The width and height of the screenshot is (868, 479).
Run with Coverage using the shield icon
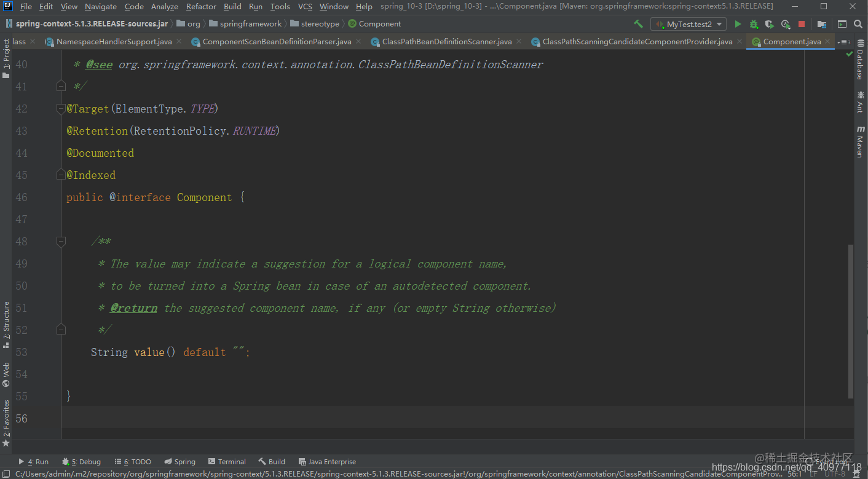click(770, 24)
